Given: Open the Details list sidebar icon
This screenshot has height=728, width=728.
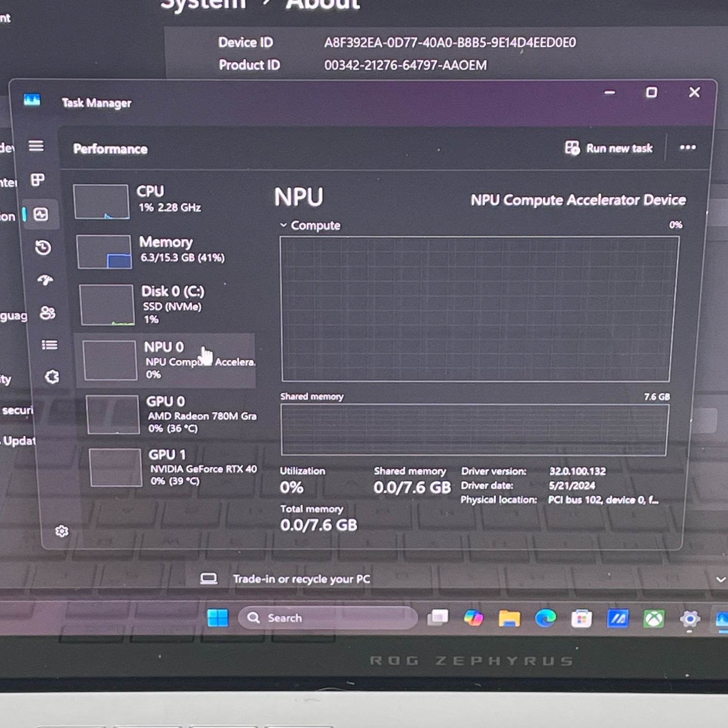Looking at the screenshot, I should (50, 345).
